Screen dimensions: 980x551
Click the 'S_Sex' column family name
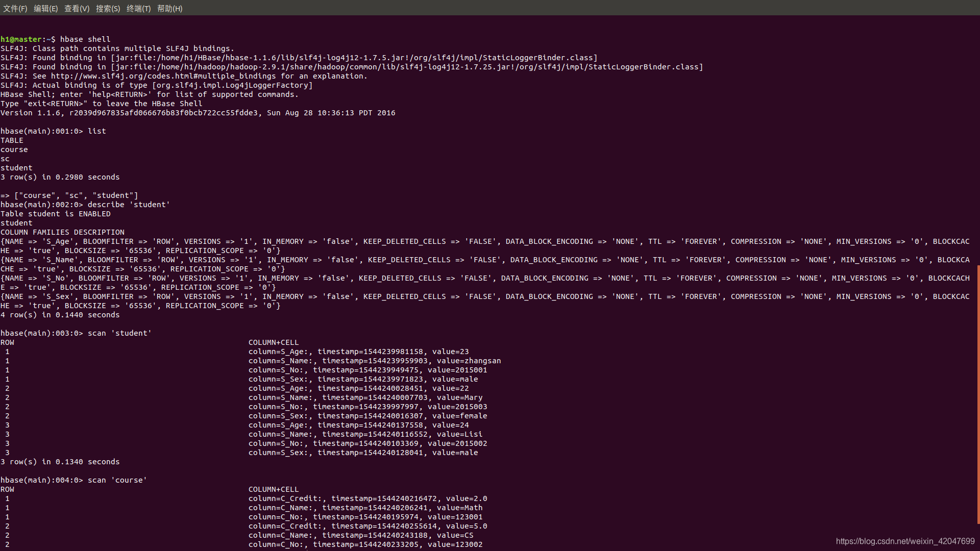click(58, 296)
